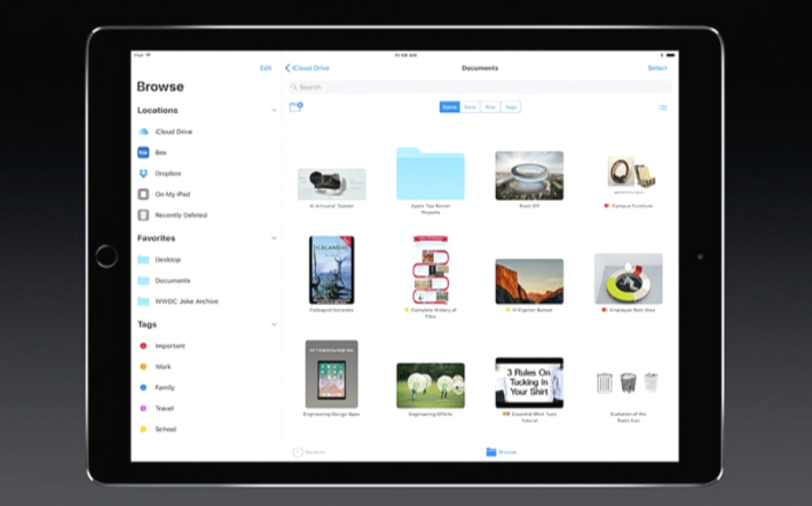The height and width of the screenshot is (506, 812).
Task: Select On My iPad location
Action: [x=171, y=194]
